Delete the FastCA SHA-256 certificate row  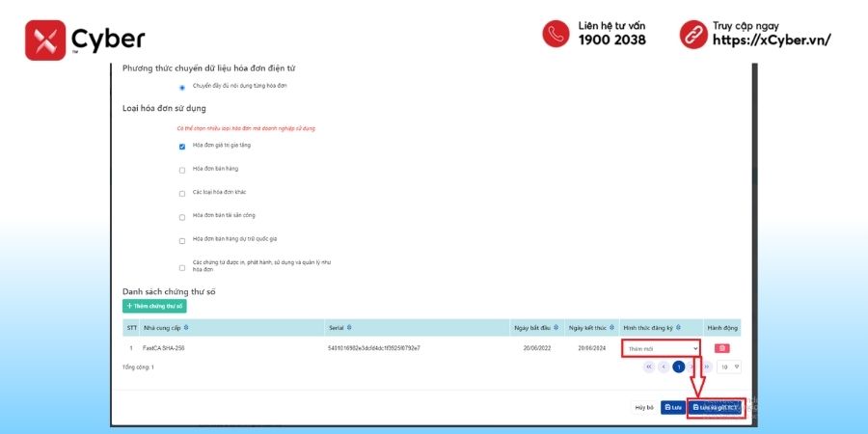(721, 348)
